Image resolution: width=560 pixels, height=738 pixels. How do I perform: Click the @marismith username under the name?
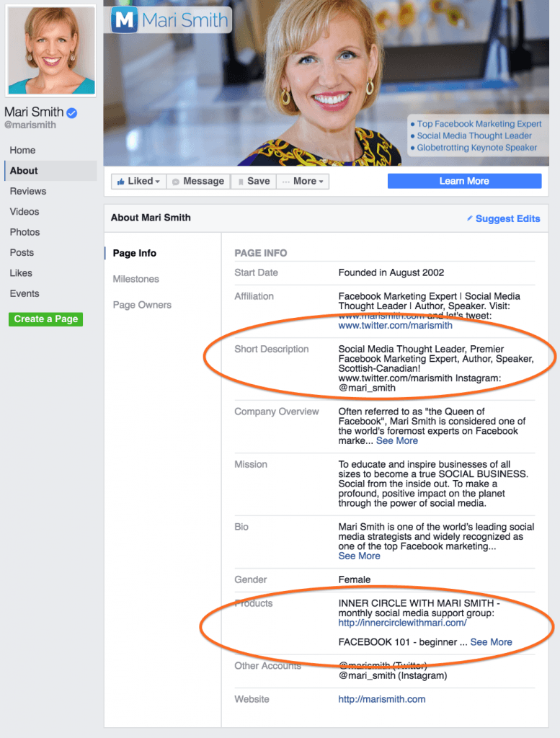coord(30,125)
